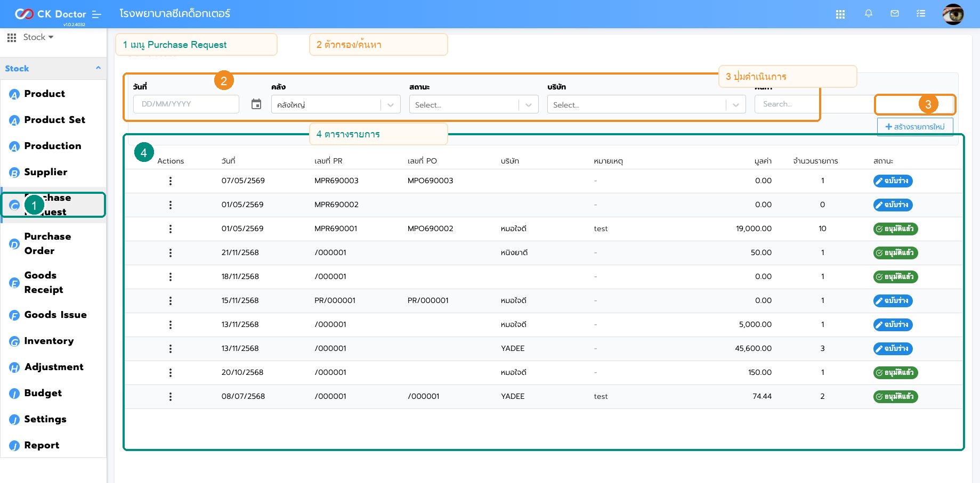Open the notifications bell
The height and width of the screenshot is (483, 980).
(869, 14)
